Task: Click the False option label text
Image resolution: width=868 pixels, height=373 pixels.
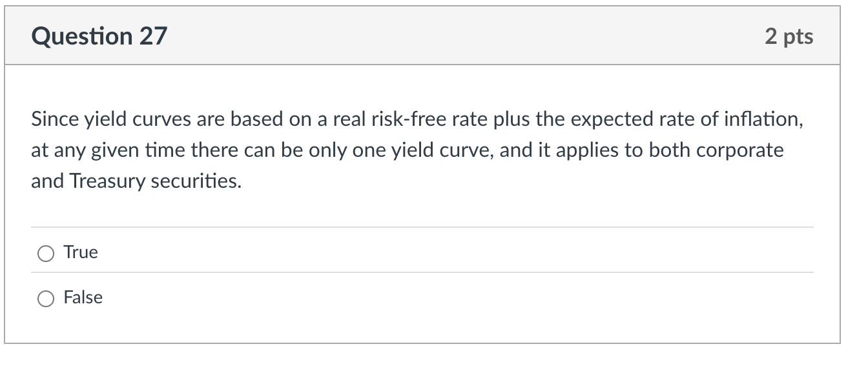Action: [83, 297]
